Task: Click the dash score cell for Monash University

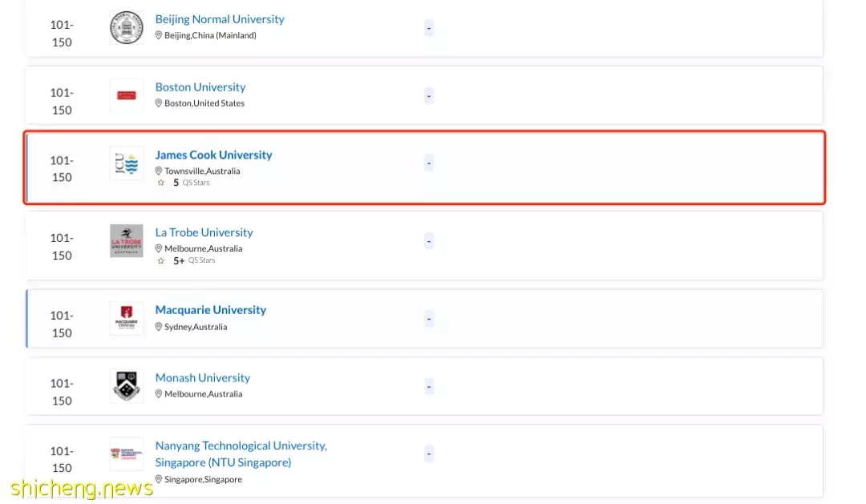Action: click(428, 386)
